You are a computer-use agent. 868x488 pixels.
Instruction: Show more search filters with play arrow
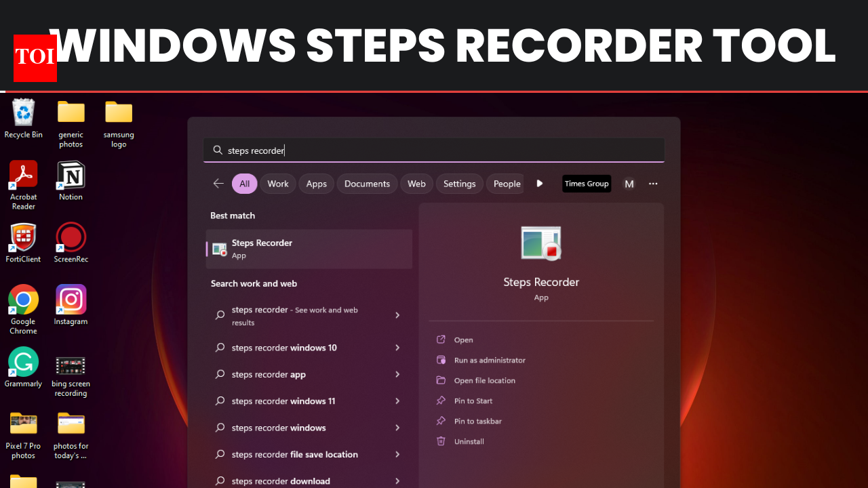tap(540, 184)
